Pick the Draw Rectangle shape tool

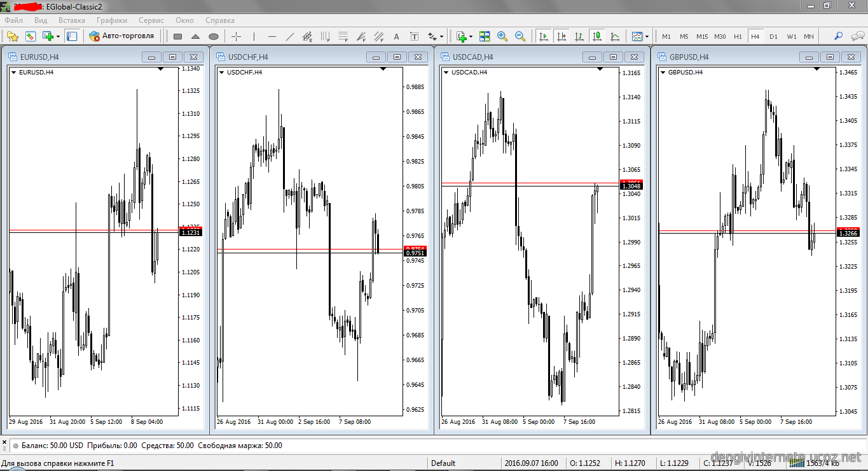pos(178,36)
